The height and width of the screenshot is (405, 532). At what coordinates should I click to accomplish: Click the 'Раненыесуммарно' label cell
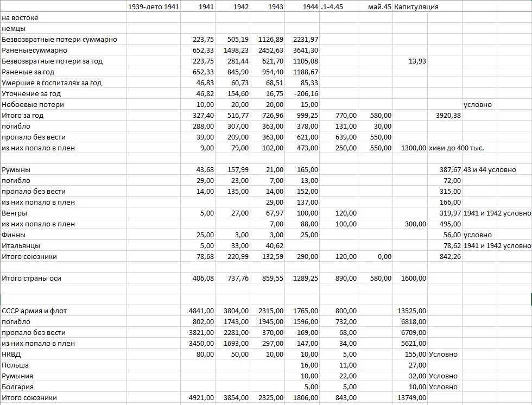pyautogui.click(x=64, y=50)
